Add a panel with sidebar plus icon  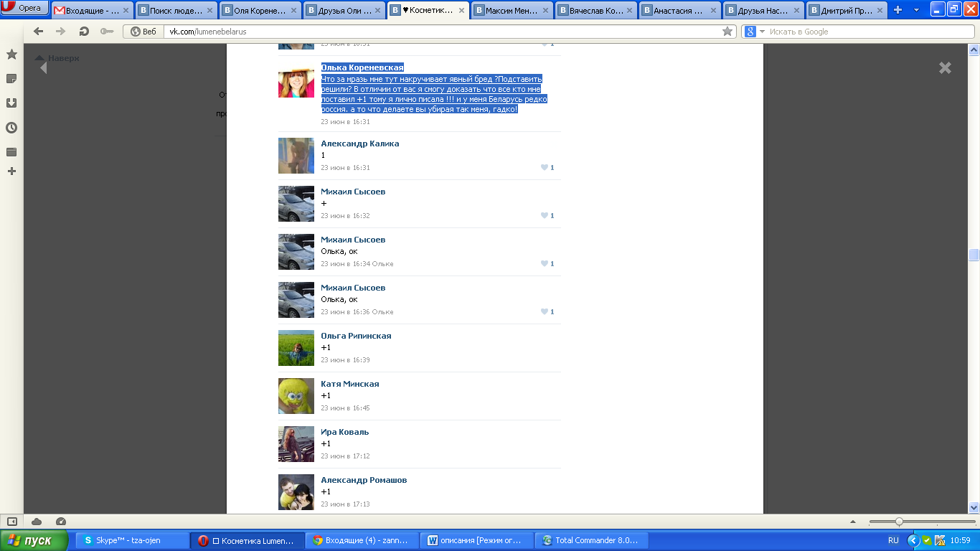[x=11, y=171]
